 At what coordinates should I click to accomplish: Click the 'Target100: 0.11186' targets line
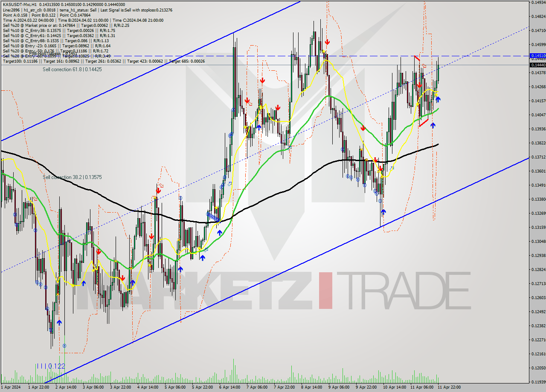tap(104, 61)
